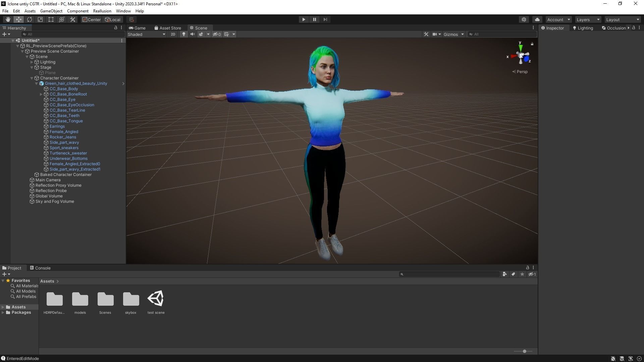Toggle scene lighting on or off
This screenshot has width=644, height=362.
click(183, 34)
